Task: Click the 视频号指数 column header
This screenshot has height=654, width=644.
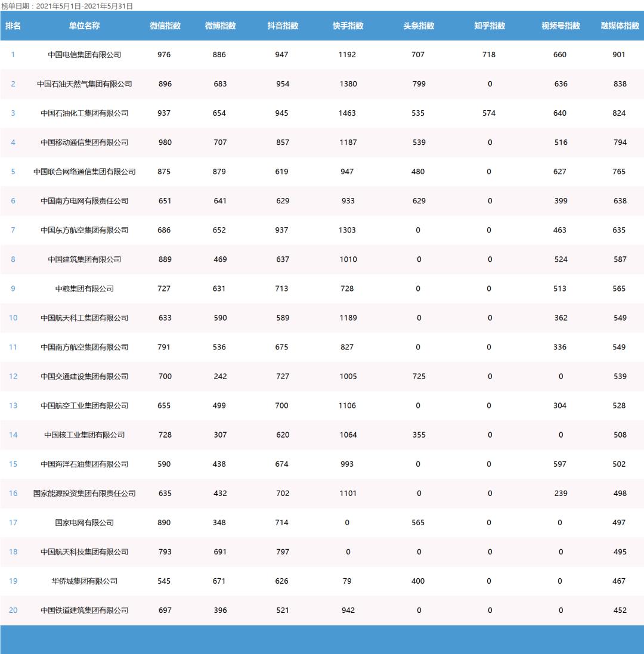Action: coord(561,26)
